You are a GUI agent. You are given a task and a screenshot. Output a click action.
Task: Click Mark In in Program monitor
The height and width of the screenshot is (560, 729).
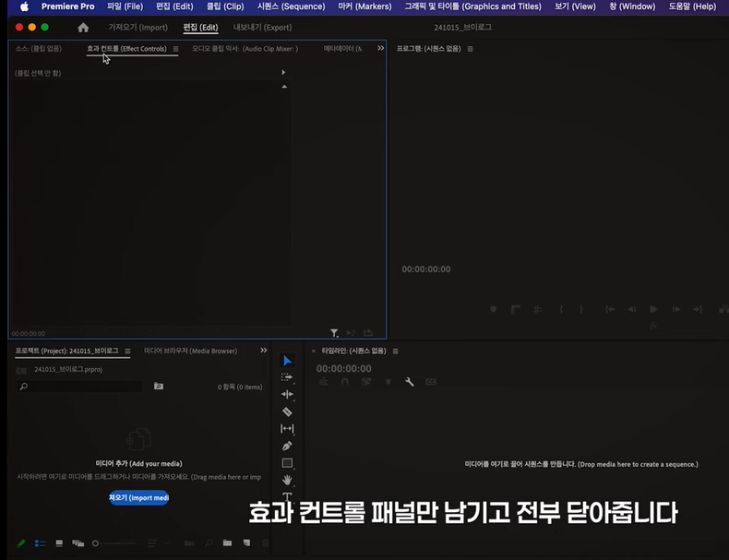[561, 309]
